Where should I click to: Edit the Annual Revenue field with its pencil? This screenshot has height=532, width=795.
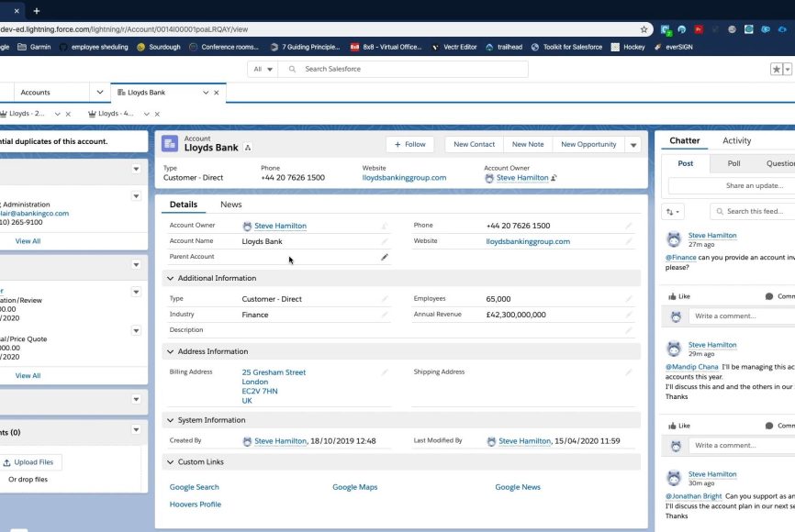pos(629,315)
